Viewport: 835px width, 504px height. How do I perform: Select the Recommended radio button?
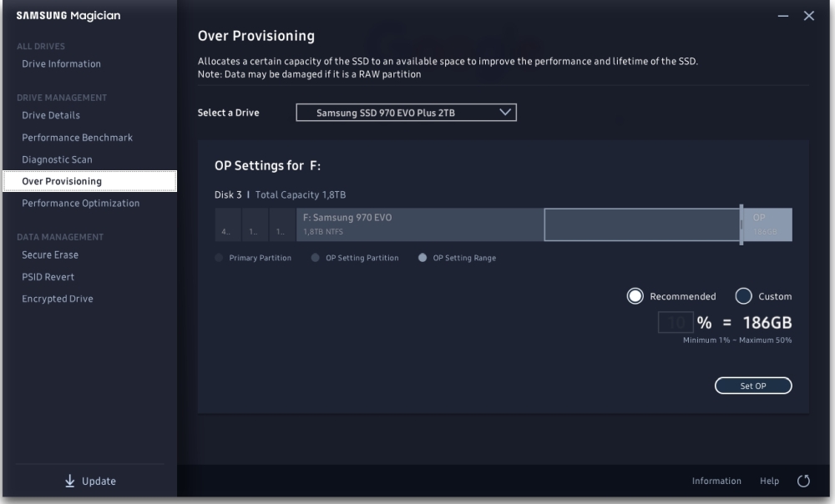coord(635,296)
